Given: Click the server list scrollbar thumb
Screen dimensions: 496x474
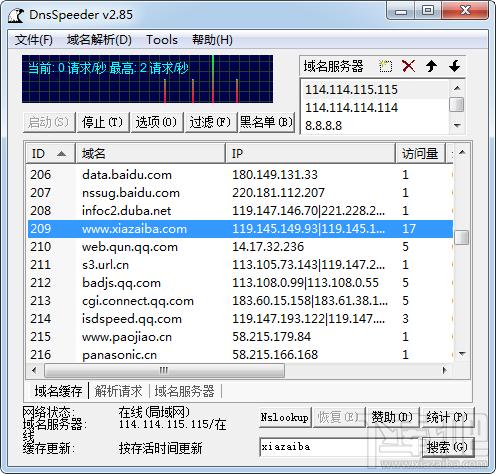Looking at the screenshot, I should coord(457,104).
